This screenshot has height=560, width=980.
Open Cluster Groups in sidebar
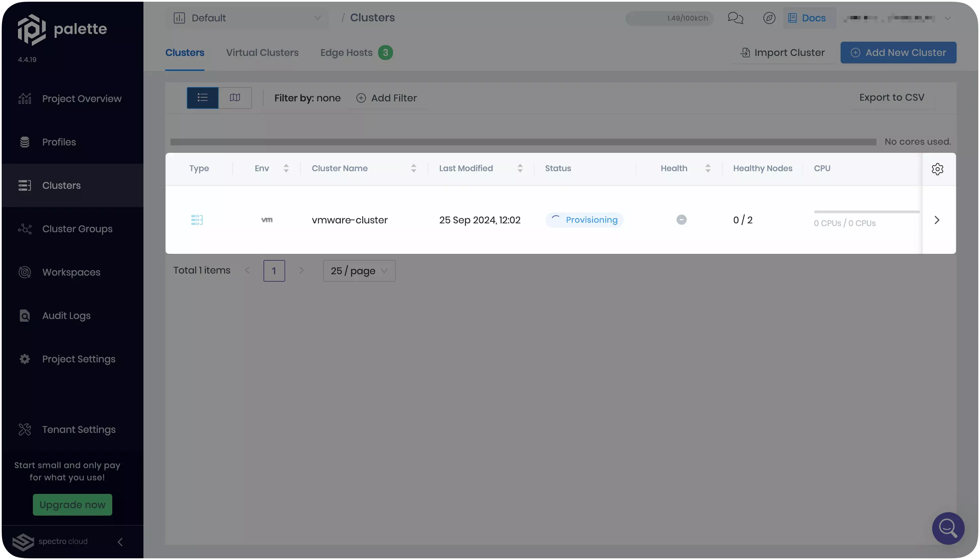pyautogui.click(x=77, y=229)
